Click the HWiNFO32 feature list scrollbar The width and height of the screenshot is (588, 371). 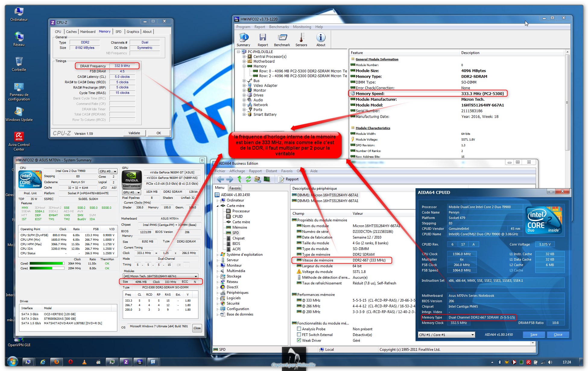coord(567,103)
